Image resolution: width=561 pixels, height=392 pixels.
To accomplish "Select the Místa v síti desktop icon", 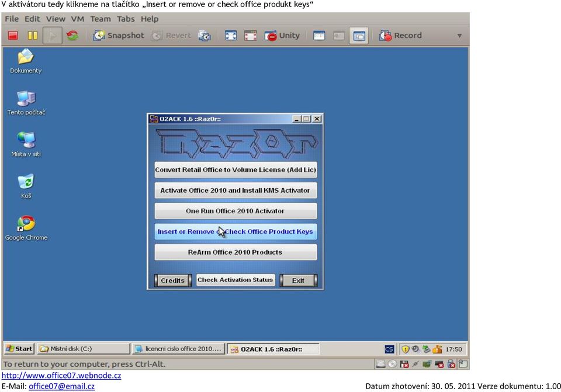I will pyautogui.click(x=26, y=144).
